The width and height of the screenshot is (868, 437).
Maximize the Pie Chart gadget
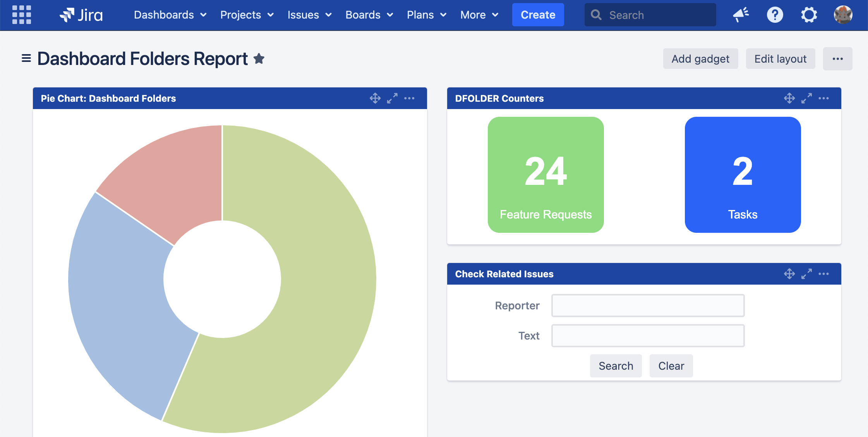(392, 98)
